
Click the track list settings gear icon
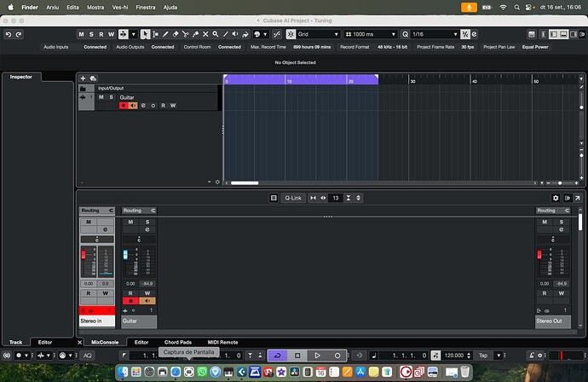point(217,182)
